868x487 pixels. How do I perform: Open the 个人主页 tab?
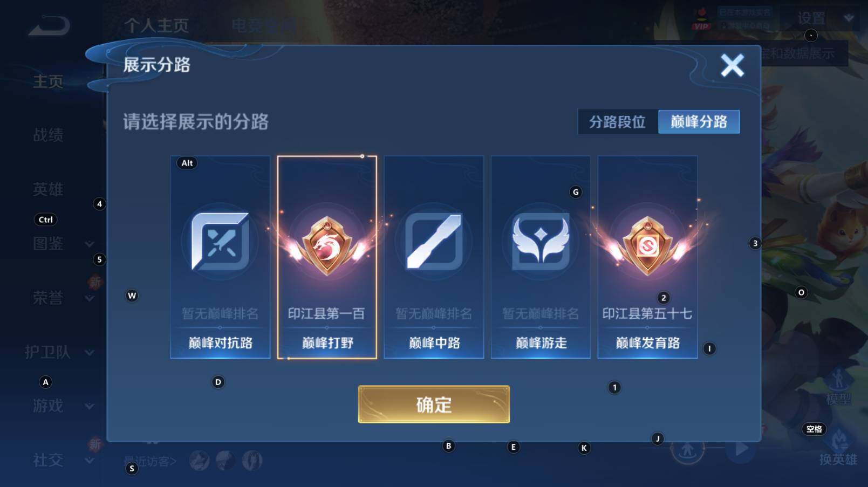point(156,25)
